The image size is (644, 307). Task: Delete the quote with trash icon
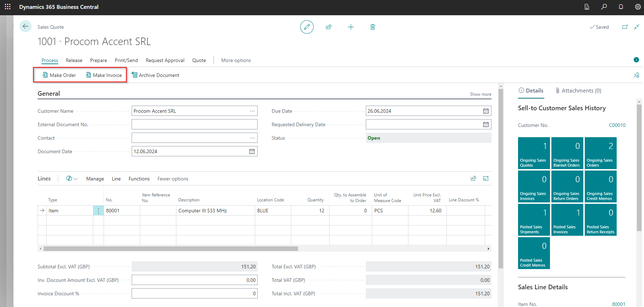pyautogui.click(x=373, y=27)
